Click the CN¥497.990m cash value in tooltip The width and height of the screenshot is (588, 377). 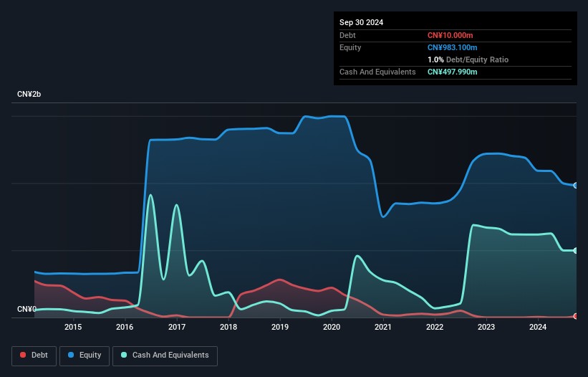(452, 72)
